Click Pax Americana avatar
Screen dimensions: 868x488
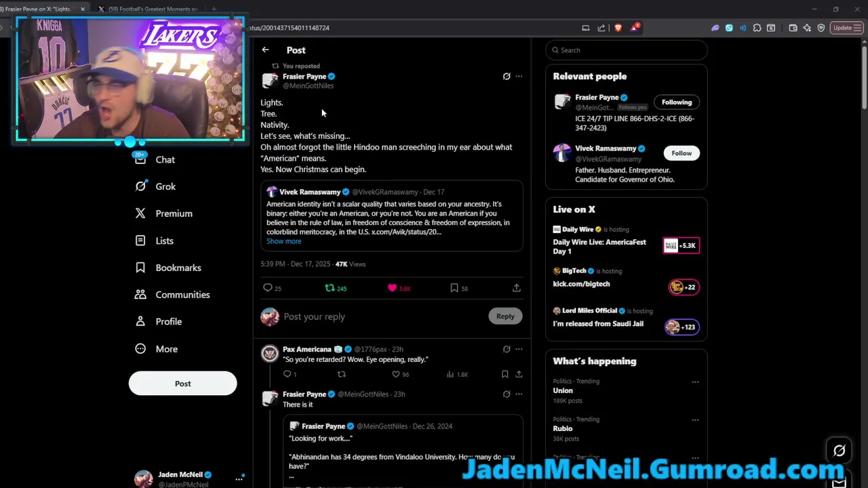pos(270,353)
